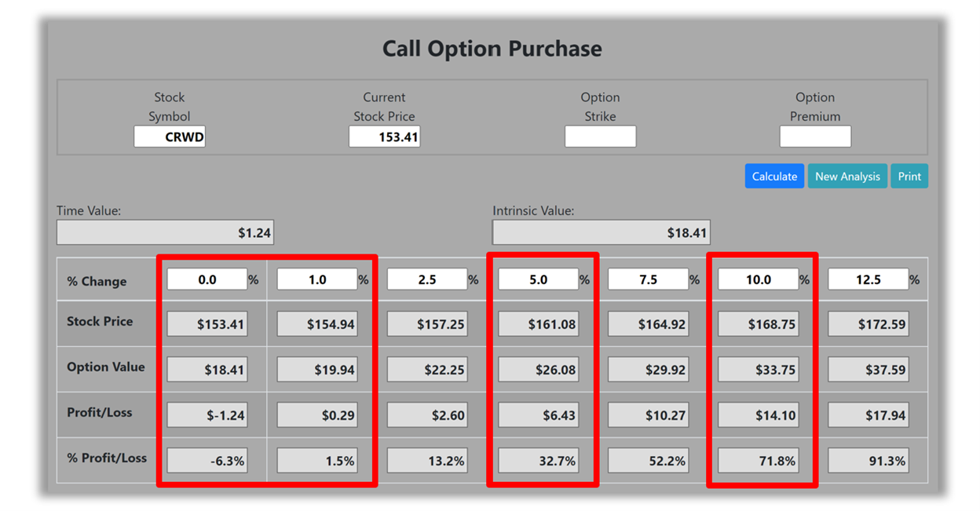Viewport: 980px width, 511px height.
Task: Click the $-1.24 profit/loss cell
Action: [207, 415]
